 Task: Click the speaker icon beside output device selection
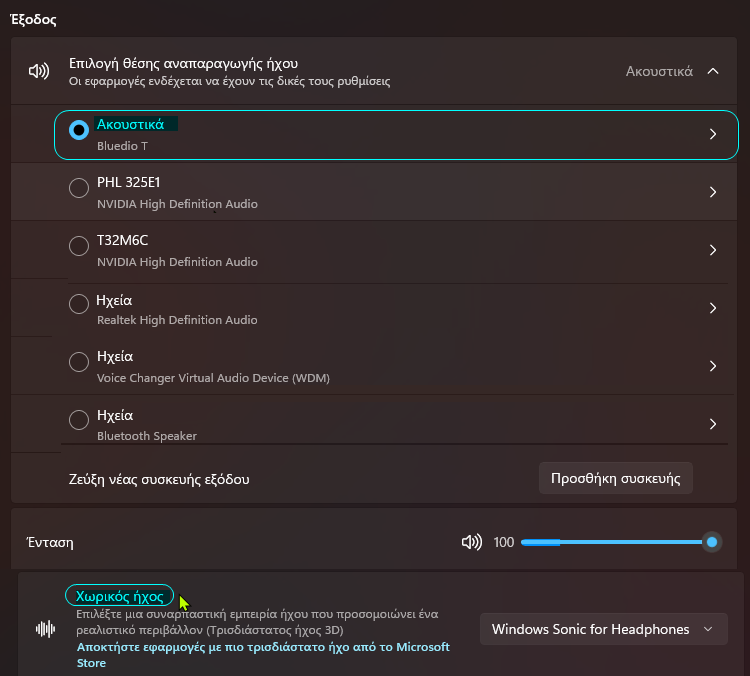39,71
